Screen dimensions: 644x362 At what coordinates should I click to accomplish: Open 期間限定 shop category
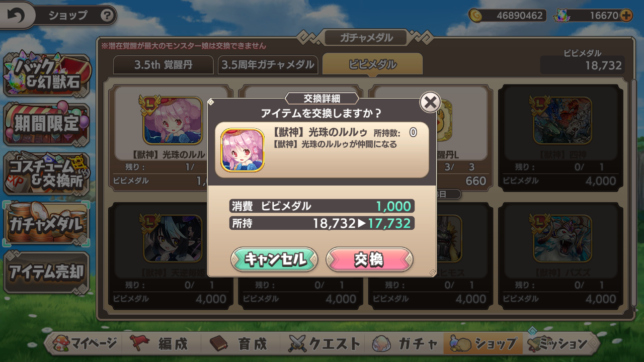pos(47,124)
